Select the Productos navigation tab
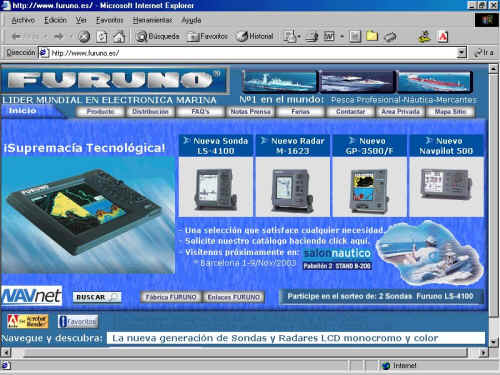This screenshot has width=500, height=375. 100,112
